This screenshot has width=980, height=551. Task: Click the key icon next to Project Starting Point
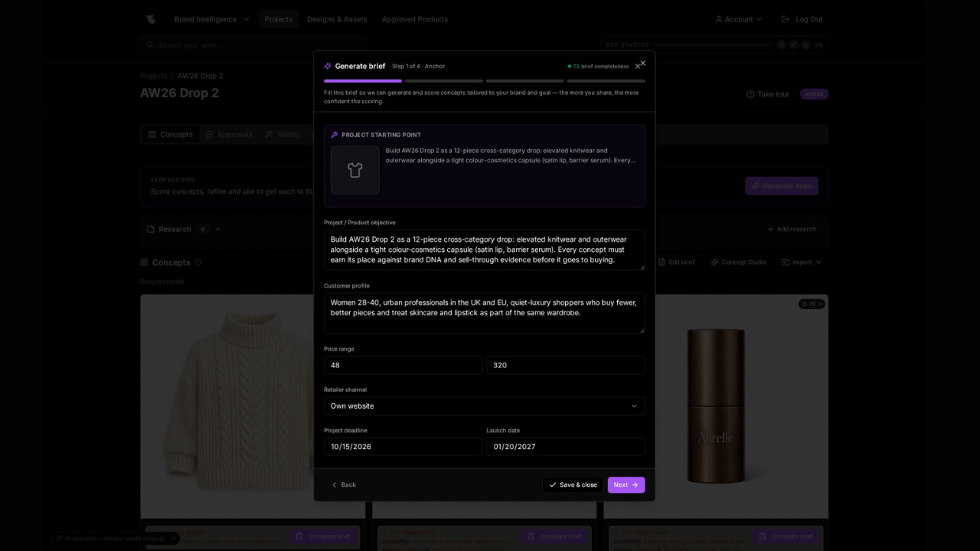coord(335,135)
